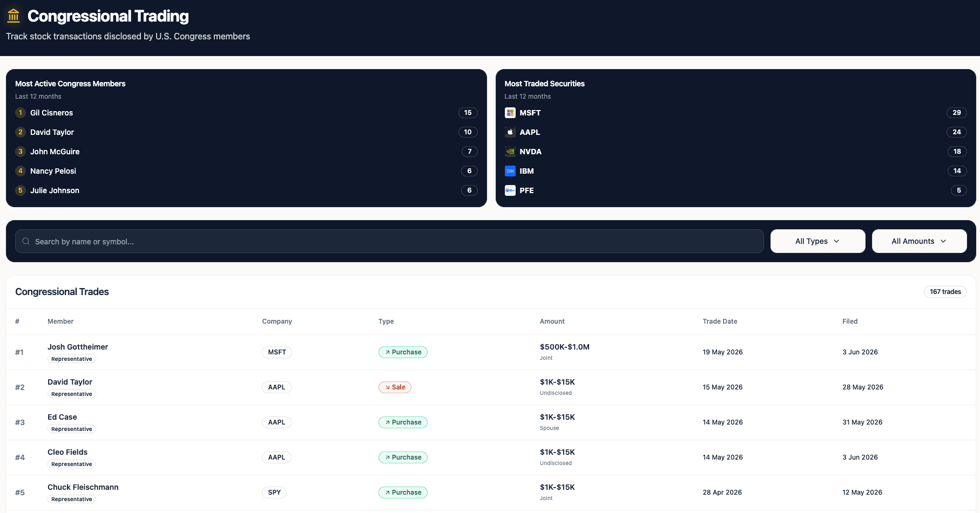This screenshot has width=980, height=513.
Task: Click the SPY ticker chip in row #5
Action: coord(274,493)
